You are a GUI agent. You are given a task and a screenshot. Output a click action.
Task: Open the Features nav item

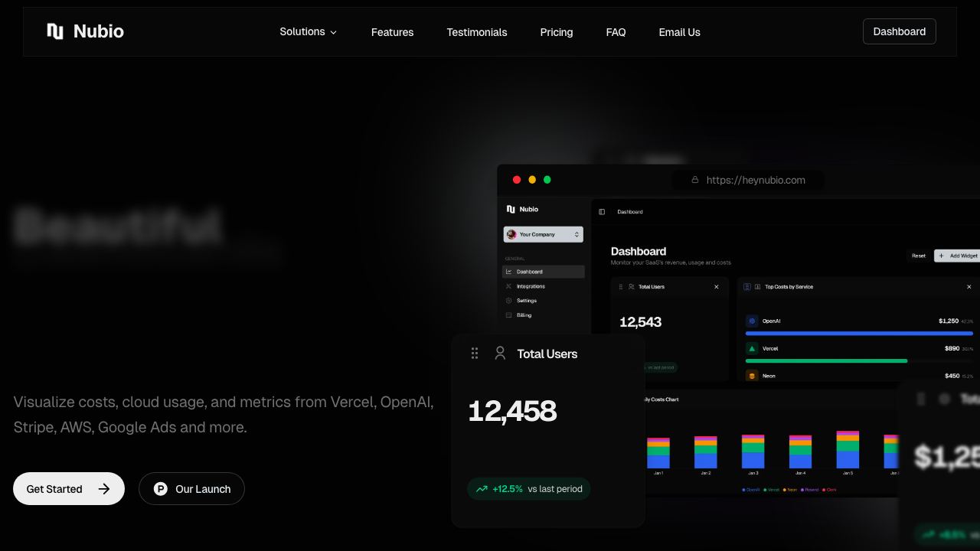[x=392, y=32]
